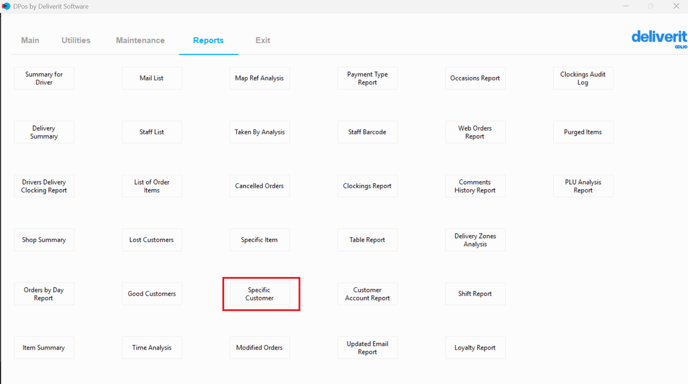This screenshot has height=384, width=688.
Task: Open List of Order Items
Action: click(152, 186)
